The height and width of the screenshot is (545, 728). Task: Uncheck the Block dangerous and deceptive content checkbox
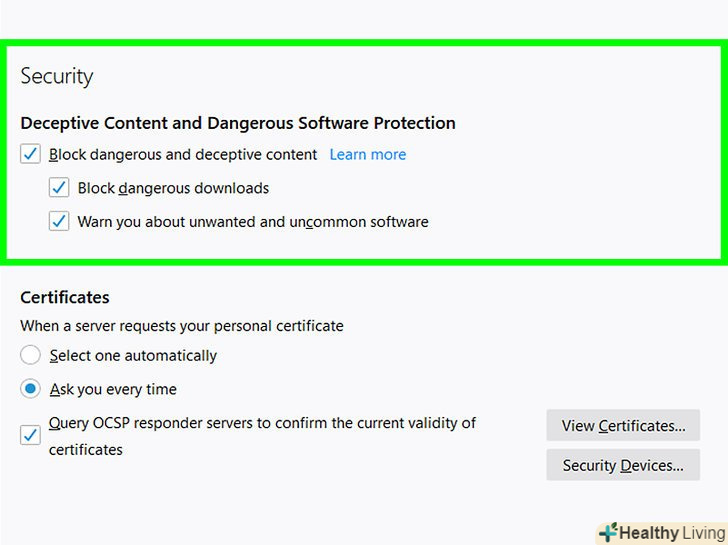point(31,155)
